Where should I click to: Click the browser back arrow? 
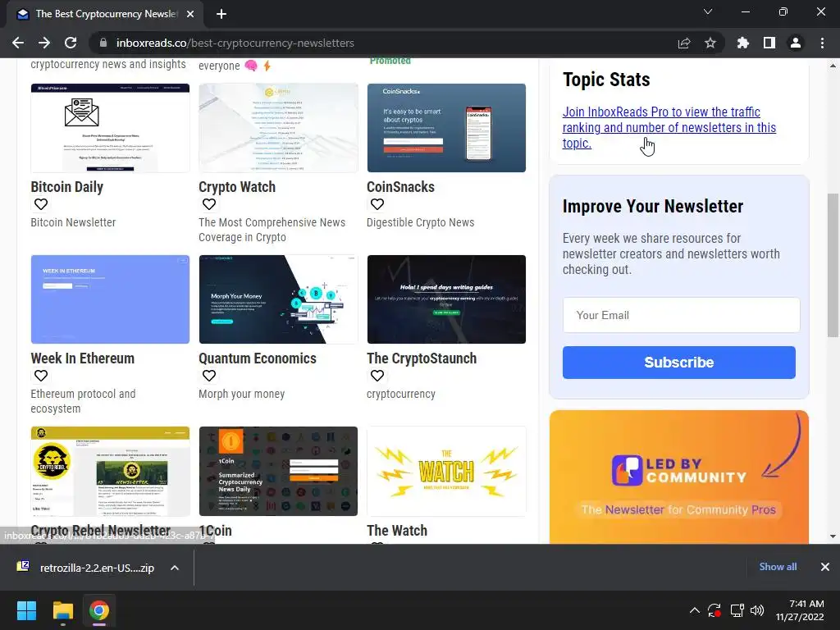click(x=18, y=43)
